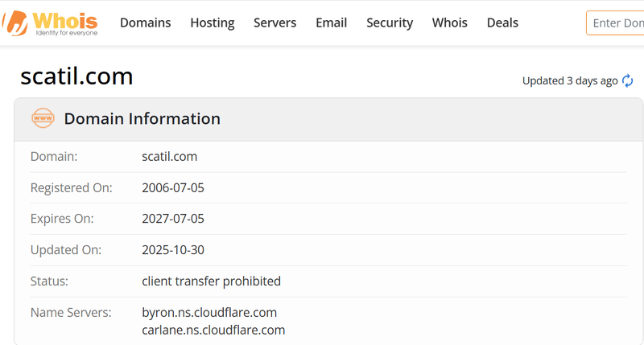Select the updated date 2025-10-30
The image size is (644, 345).
click(173, 250)
